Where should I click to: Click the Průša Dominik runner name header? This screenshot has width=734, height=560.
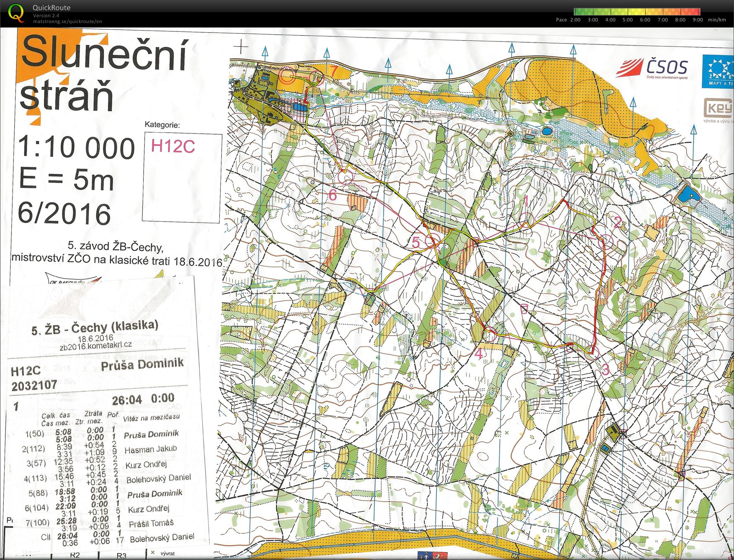pos(142,364)
